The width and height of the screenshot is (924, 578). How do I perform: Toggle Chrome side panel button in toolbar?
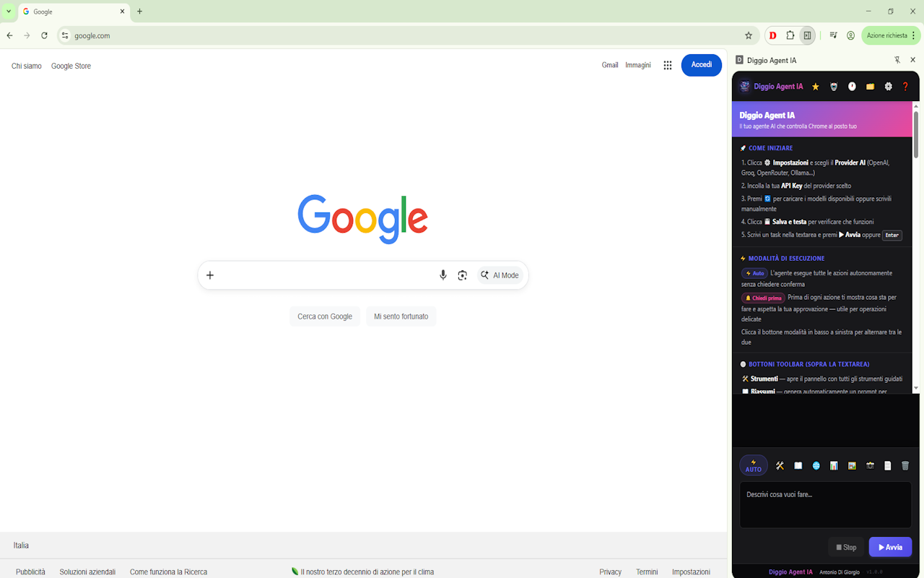click(x=807, y=35)
